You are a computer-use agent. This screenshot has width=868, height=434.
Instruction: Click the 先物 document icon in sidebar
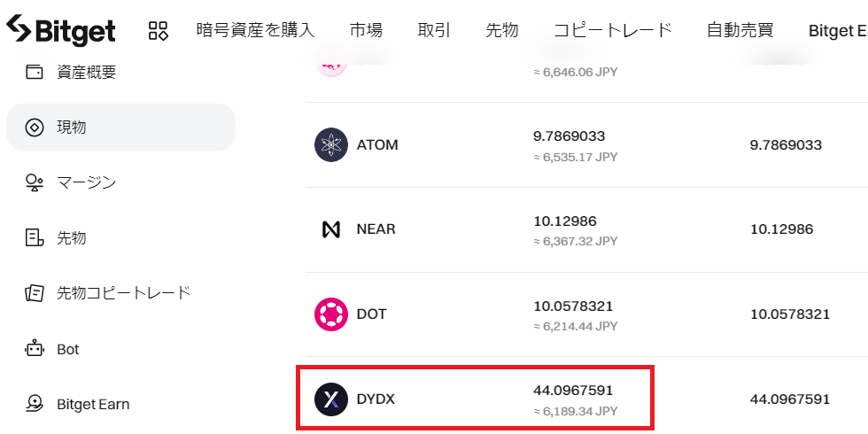coord(35,237)
